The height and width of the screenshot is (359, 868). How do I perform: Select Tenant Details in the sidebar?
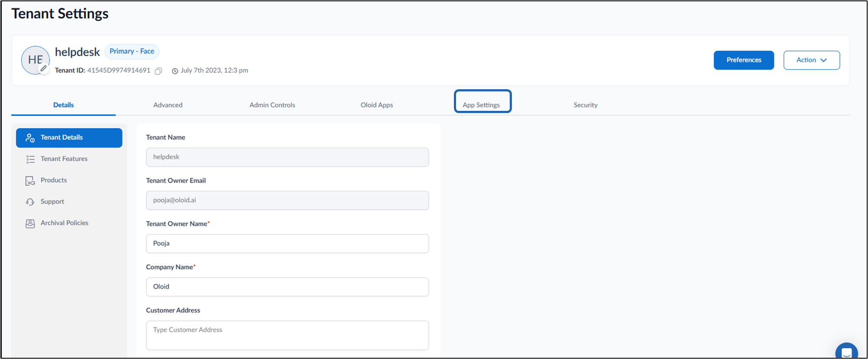click(x=69, y=138)
